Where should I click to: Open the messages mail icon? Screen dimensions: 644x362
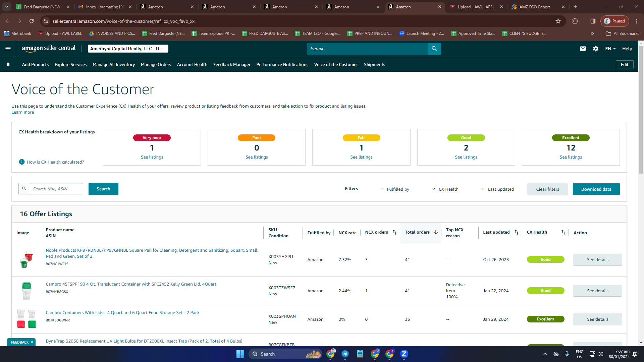[583, 49]
